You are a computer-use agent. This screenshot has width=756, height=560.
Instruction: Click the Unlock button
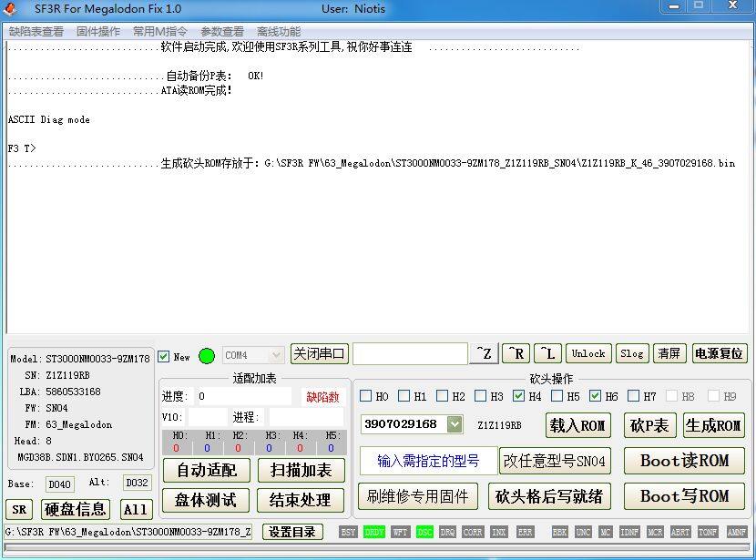click(588, 354)
